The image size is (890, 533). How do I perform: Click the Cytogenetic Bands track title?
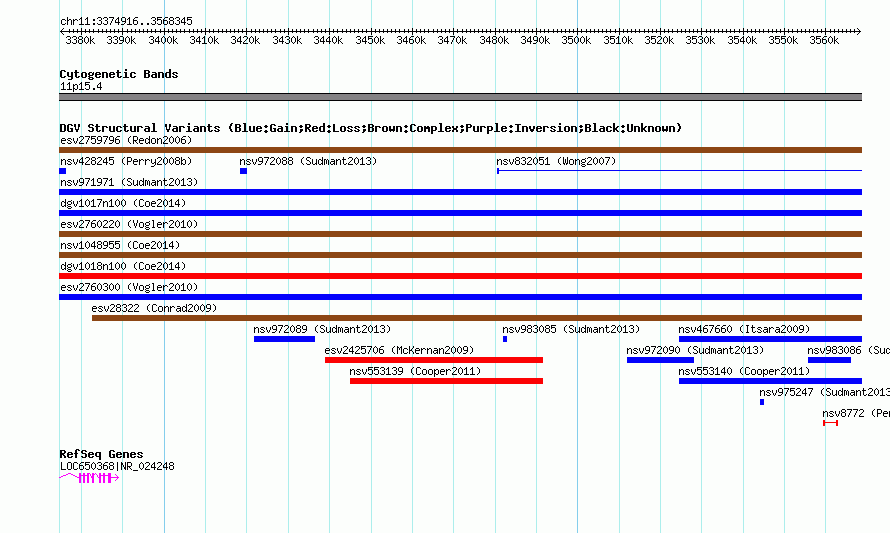119,74
